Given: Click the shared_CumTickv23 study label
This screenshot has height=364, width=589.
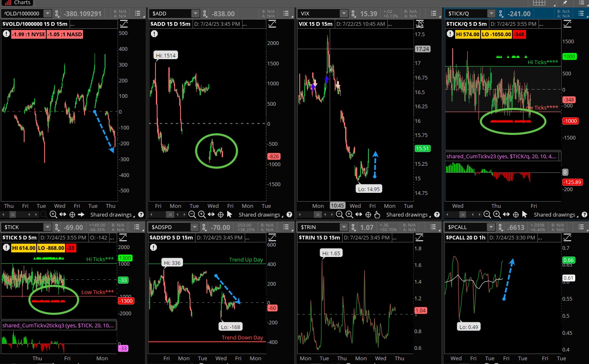Looking at the screenshot, I should (501, 156).
